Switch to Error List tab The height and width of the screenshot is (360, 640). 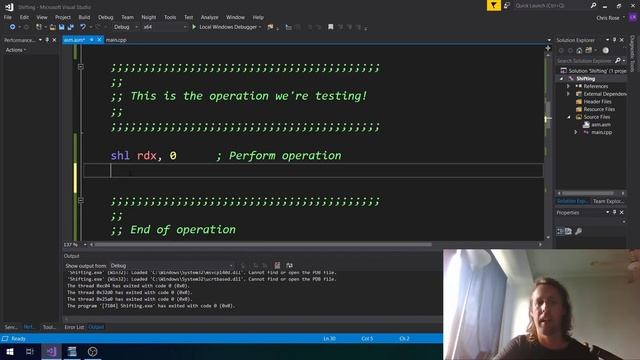(x=74, y=327)
